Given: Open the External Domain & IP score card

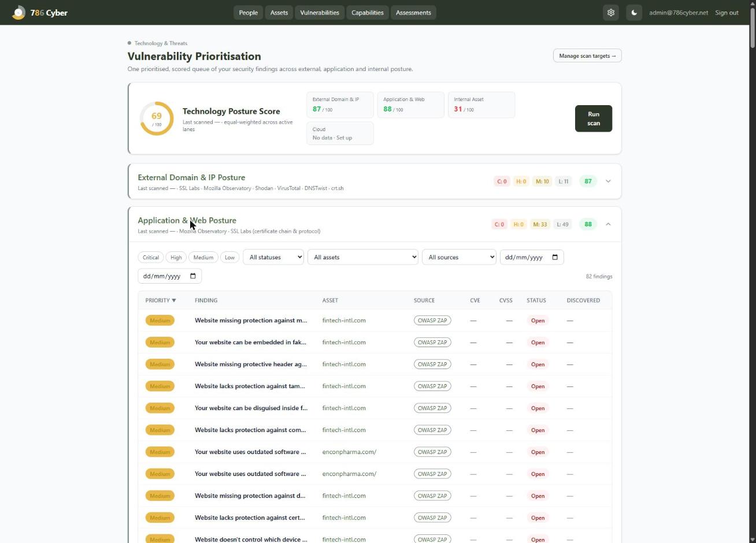Looking at the screenshot, I should tap(340, 105).
